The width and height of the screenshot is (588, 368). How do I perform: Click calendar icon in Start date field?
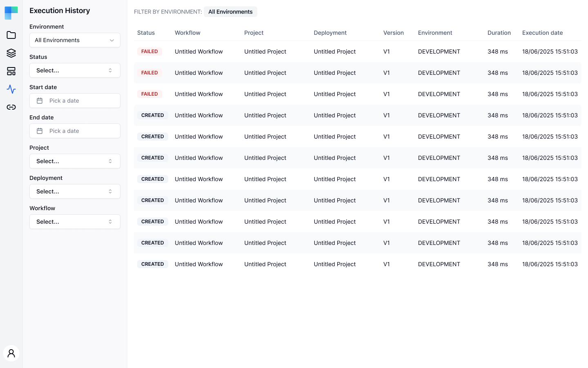[x=40, y=101]
